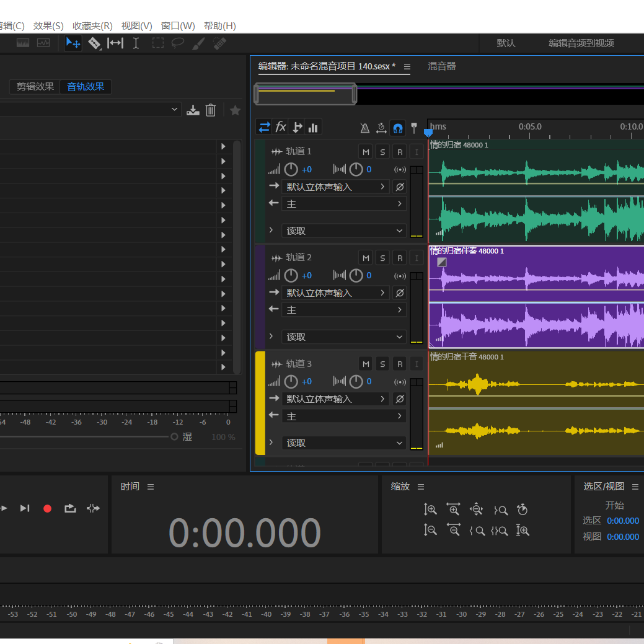Toggle the metronome icon
The image size is (644, 644).
[364, 128]
